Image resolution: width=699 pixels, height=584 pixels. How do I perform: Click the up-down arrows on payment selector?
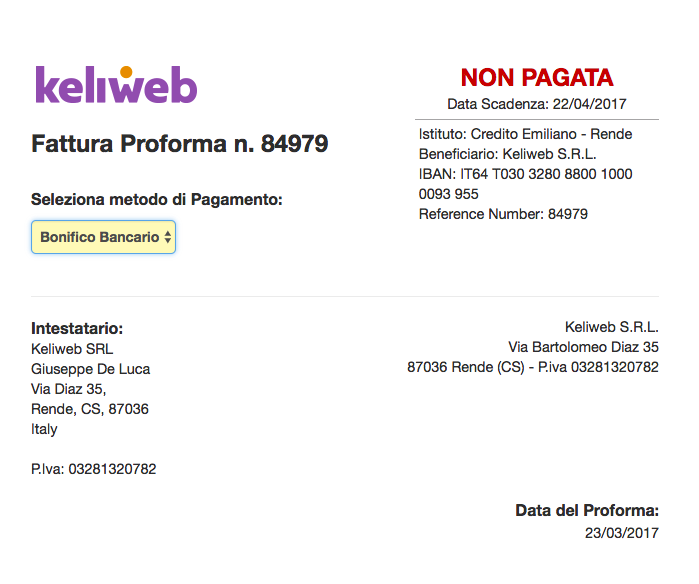tap(168, 237)
